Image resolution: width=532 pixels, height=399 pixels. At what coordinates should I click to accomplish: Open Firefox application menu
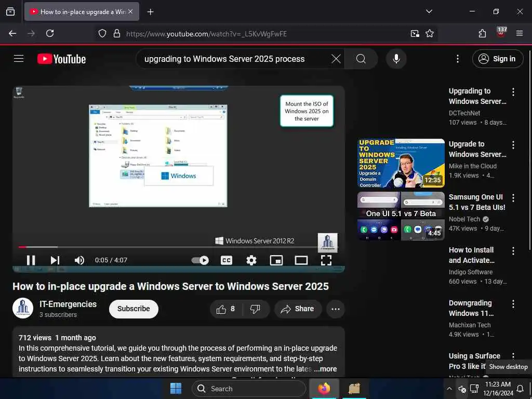point(520,33)
